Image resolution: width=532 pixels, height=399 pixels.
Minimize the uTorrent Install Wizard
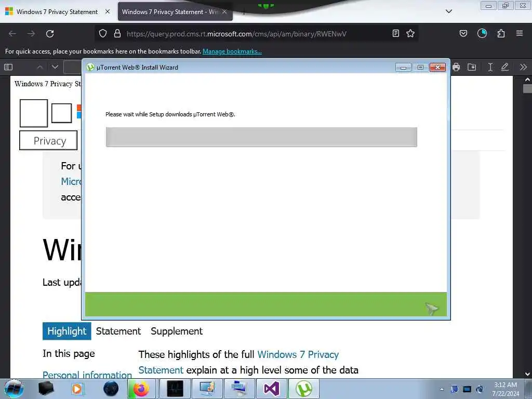(x=403, y=67)
